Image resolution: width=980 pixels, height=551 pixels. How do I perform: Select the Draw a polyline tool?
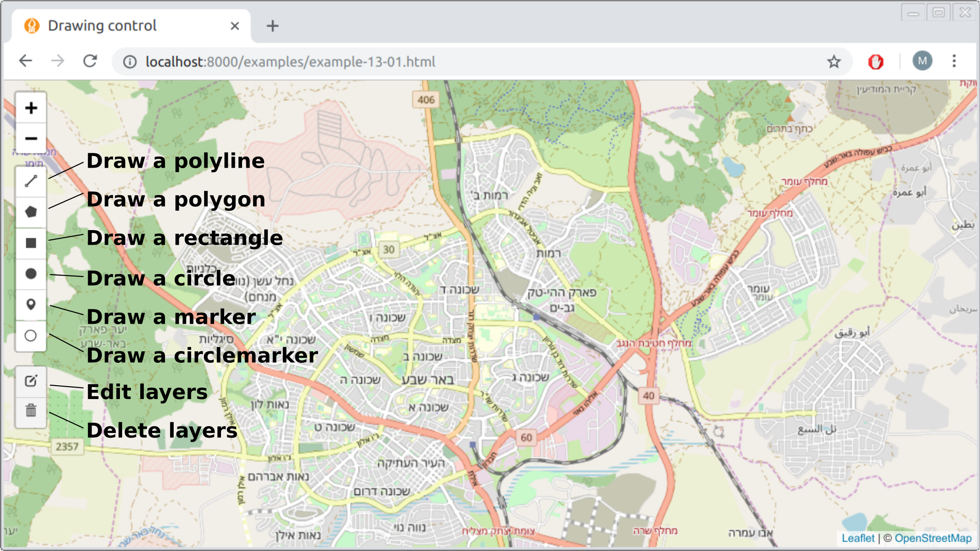[31, 181]
